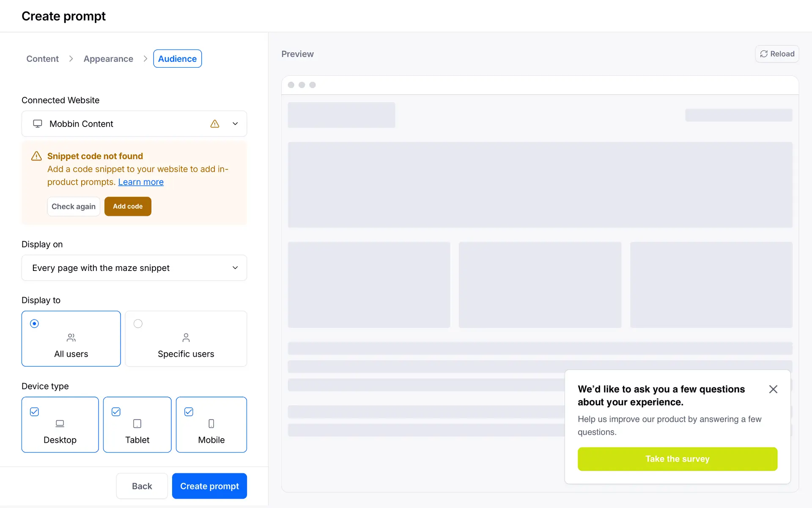Click the alert icon next to Snippet code not found
The height and width of the screenshot is (508, 812).
point(37,156)
